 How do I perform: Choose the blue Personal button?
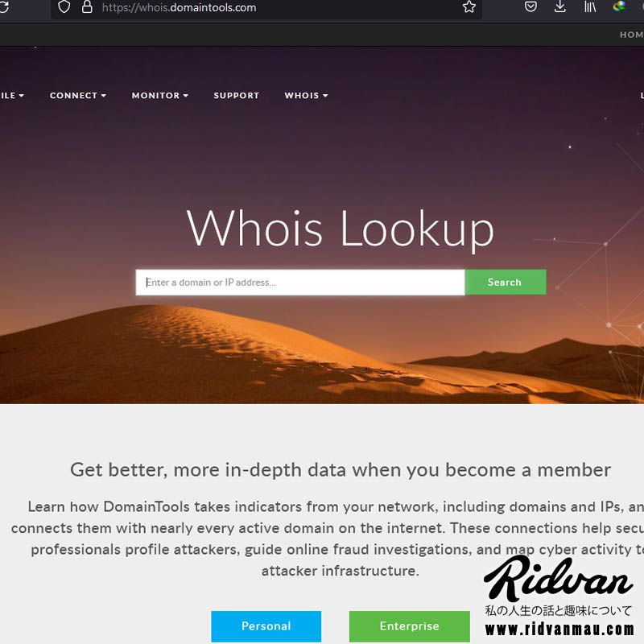266,626
